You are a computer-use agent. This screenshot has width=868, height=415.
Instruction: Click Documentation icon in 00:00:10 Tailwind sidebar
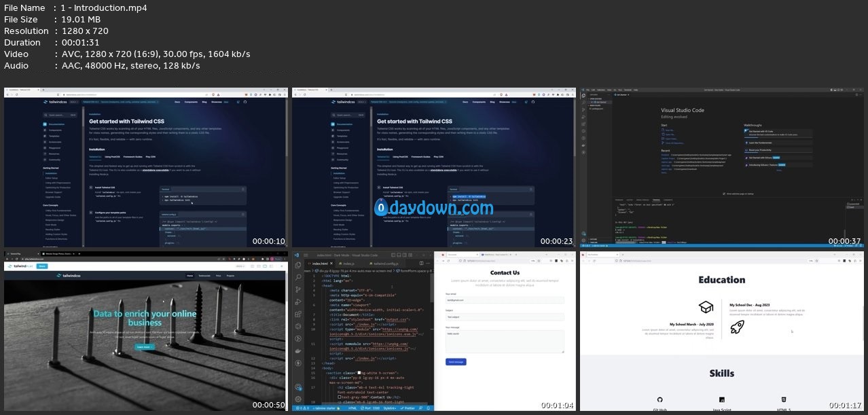pos(45,124)
